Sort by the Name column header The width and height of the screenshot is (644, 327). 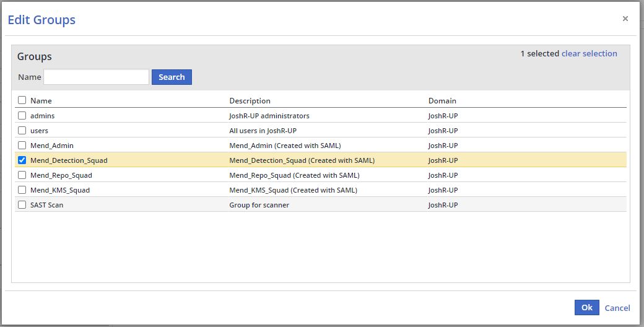pos(41,101)
